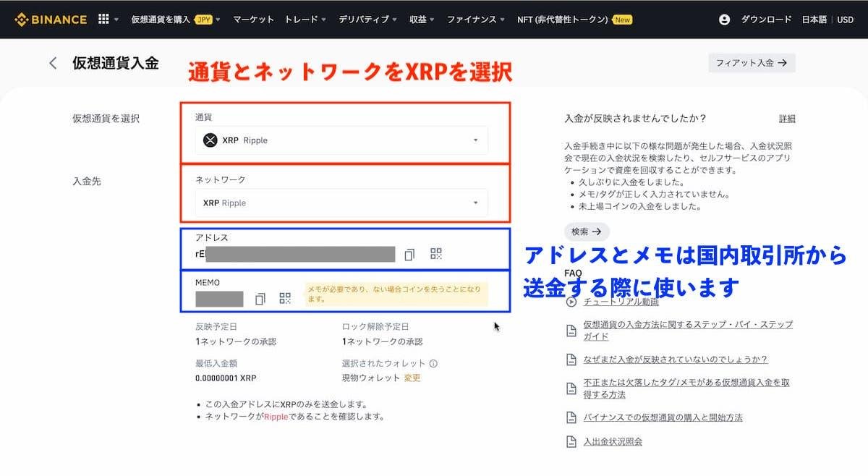Viewport: 868px width, 476px height.
Task: Click 変更 next to 現物ウォレット
Action: [x=412, y=378]
